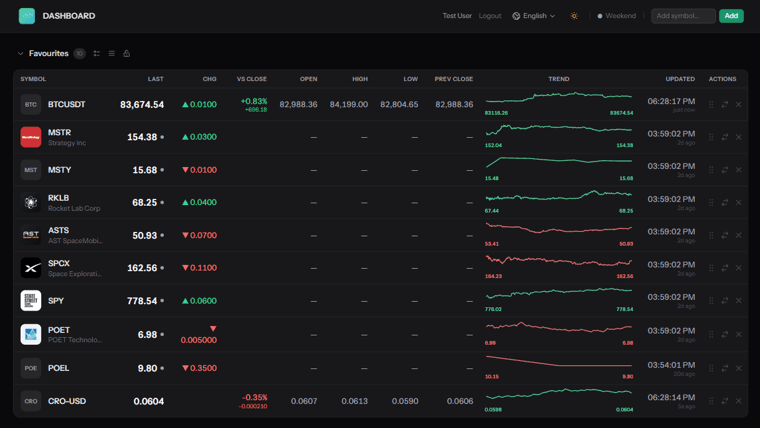Click the SPY State Street logo
The image size is (760, 428).
[31, 301]
